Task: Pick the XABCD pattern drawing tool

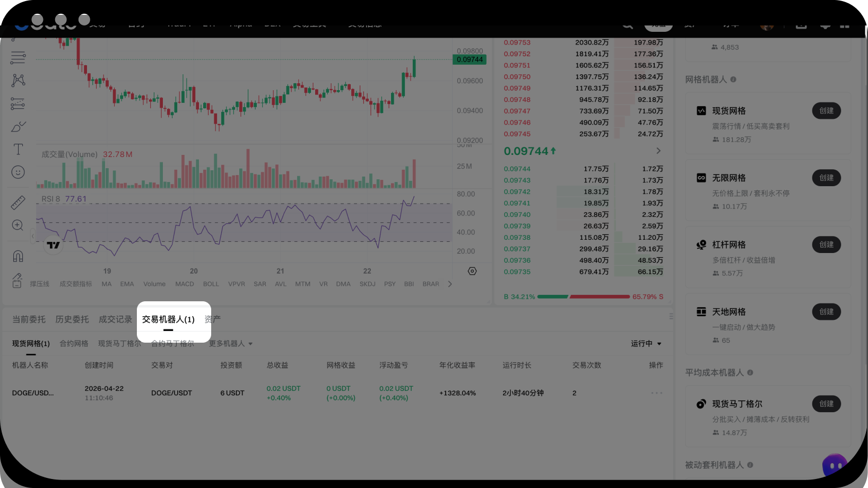Action: pos(18,80)
